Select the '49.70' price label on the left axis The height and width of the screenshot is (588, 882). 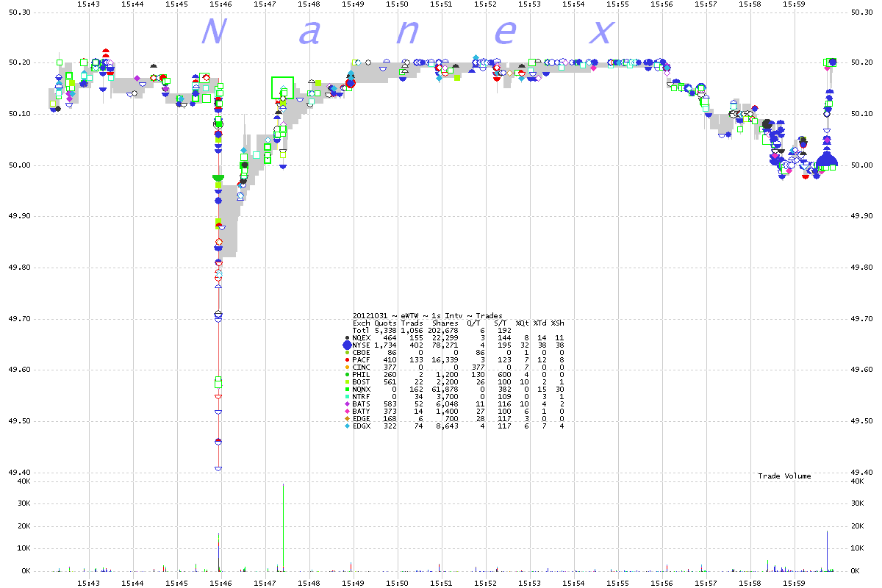click(21, 320)
